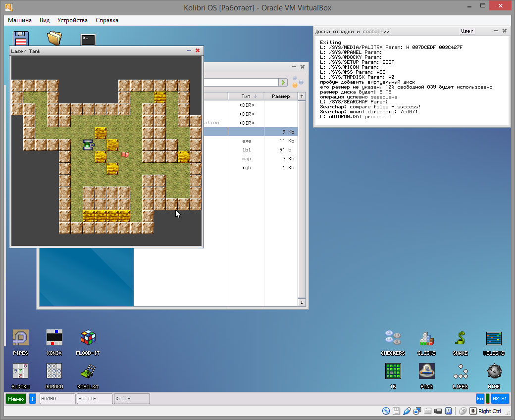Screen dimensions: 515x420
Task: Open the Машина menu
Action: (20, 20)
